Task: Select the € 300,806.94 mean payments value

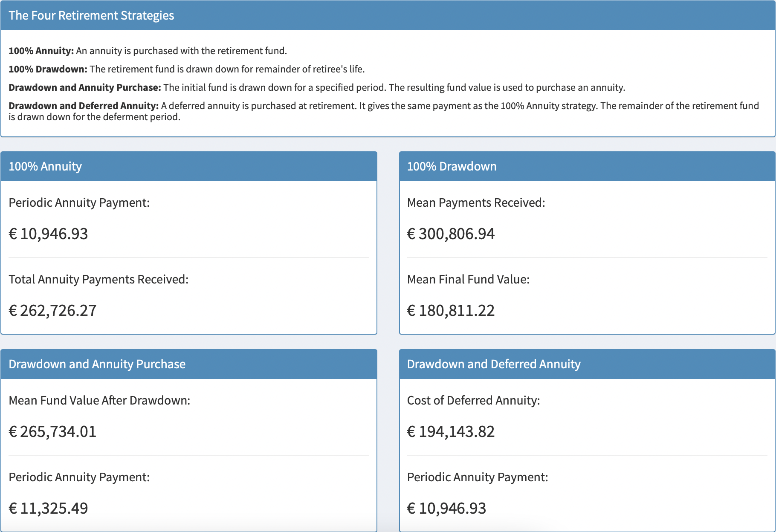Action: tap(451, 234)
